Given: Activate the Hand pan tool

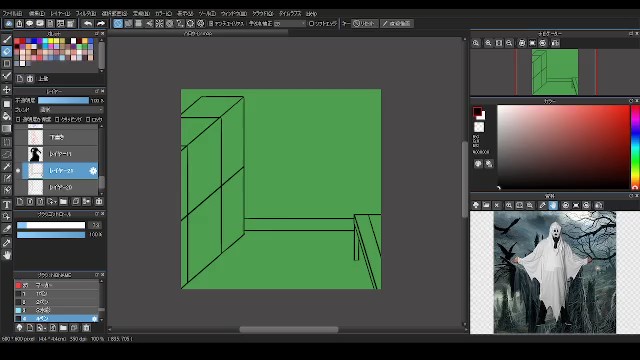Looking at the screenshot, I should point(7,256).
